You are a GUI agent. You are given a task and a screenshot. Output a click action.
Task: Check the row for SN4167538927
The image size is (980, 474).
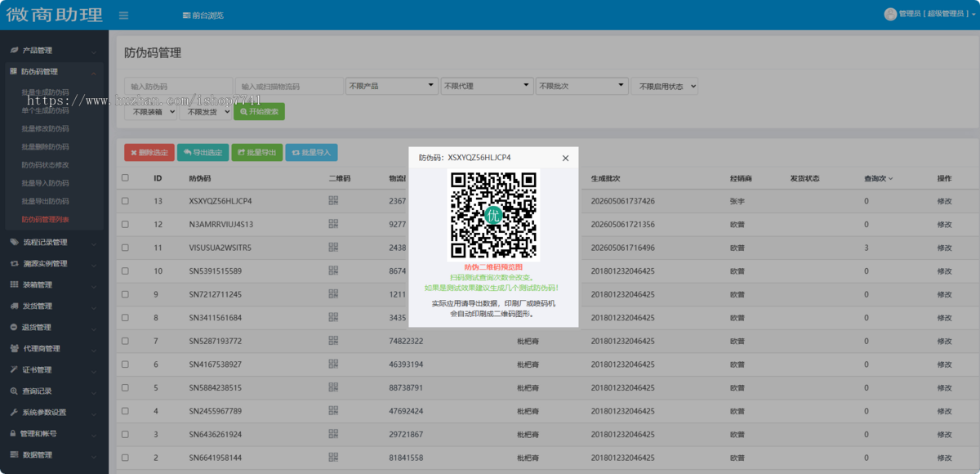pyautogui.click(x=125, y=364)
